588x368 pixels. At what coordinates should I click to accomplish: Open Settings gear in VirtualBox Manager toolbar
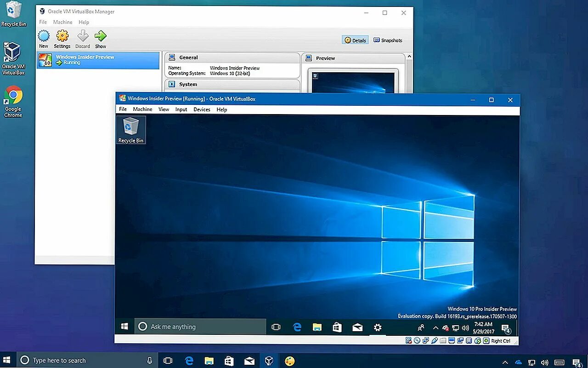(62, 36)
